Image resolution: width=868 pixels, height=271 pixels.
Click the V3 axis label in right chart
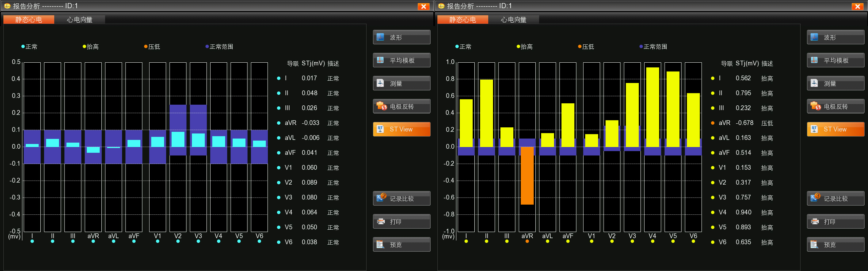(632, 236)
